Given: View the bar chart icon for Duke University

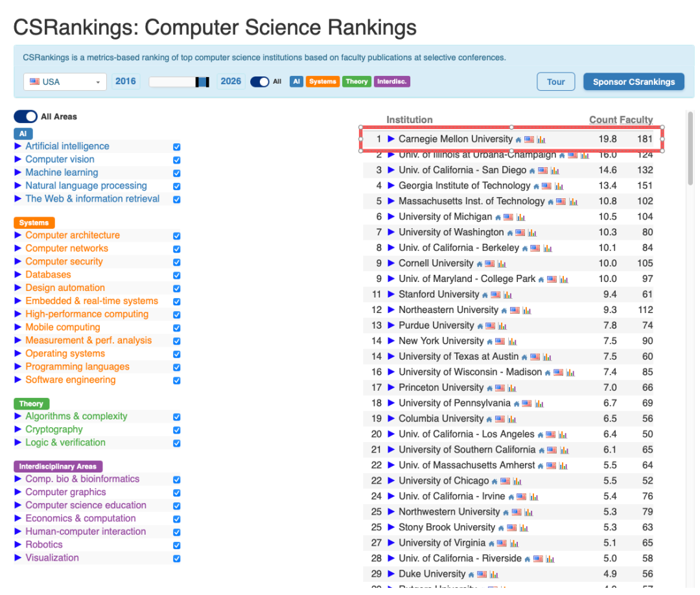Looking at the screenshot, I should point(494,574).
